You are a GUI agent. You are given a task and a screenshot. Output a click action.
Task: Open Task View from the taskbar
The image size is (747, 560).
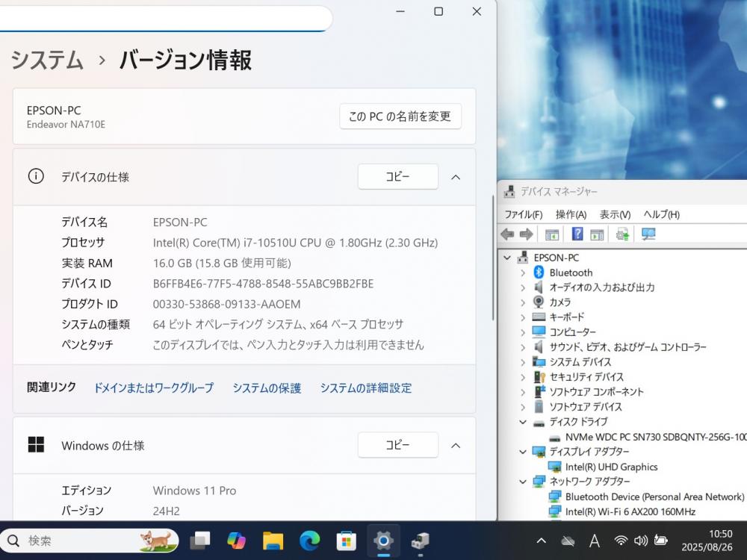(x=200, y=541)
